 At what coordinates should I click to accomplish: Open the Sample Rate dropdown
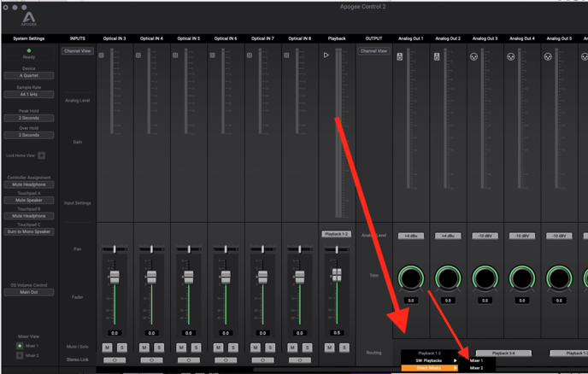pyautogui.click(x=29, y=95)
